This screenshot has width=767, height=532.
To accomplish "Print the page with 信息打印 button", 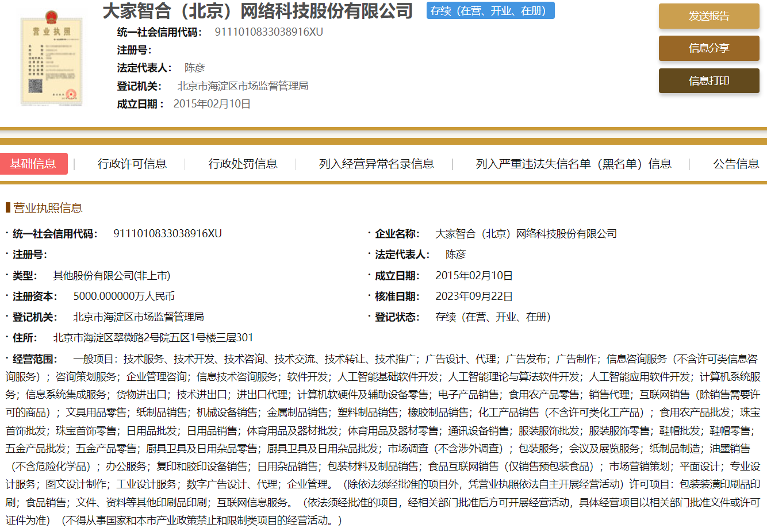I will click(x=709, y=80).
